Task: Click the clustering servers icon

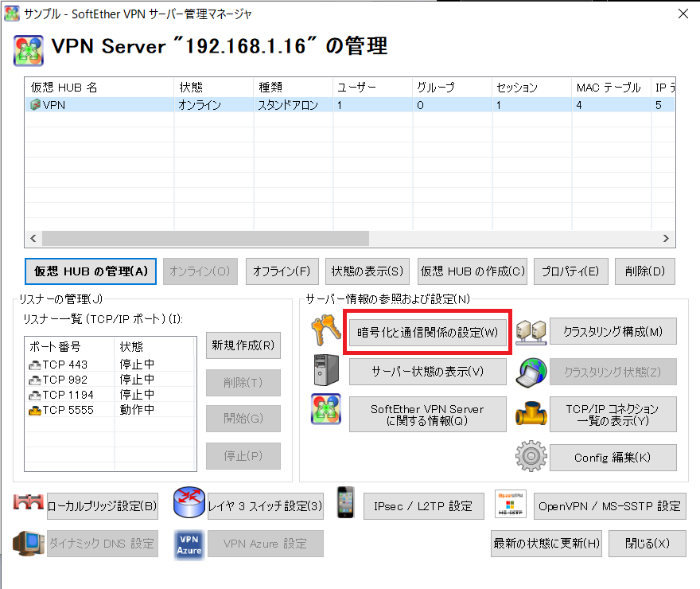Action: (531, 333)
